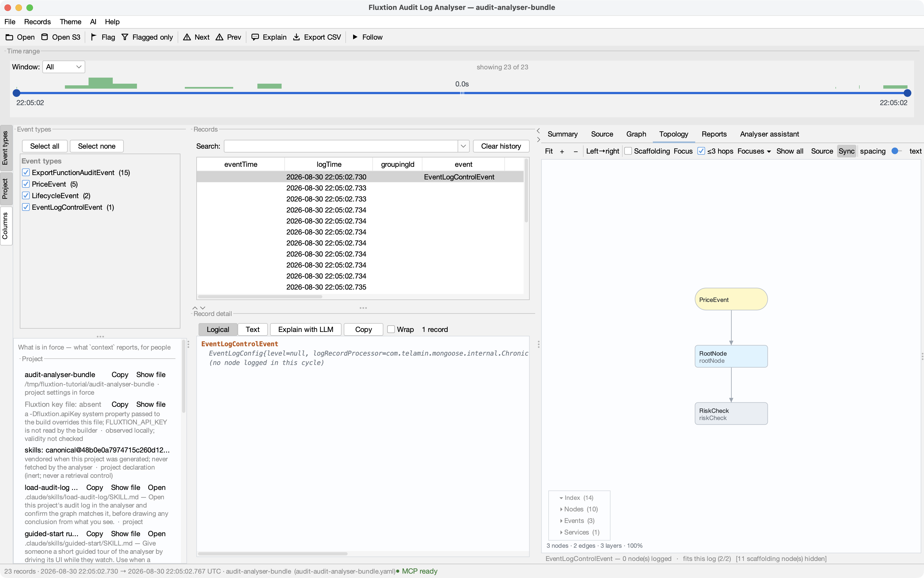Click the Explain speech bubble icon
The height and width of the screenshot is (578, 924).
click(255, 37)
